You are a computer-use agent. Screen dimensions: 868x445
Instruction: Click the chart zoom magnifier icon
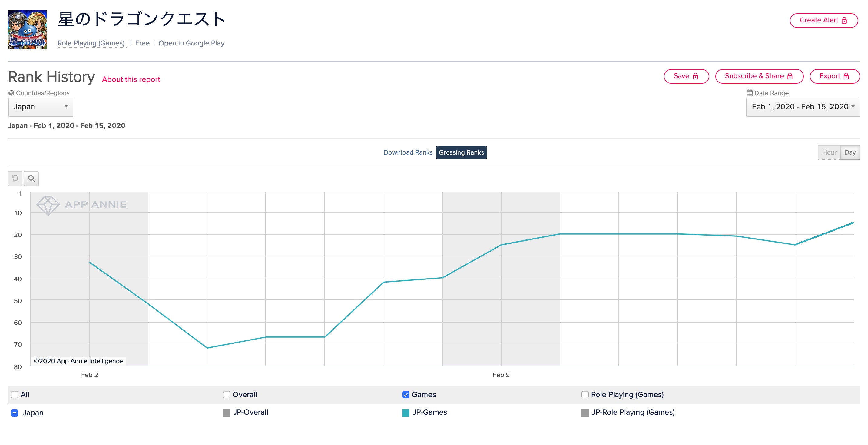click(31, 178)
